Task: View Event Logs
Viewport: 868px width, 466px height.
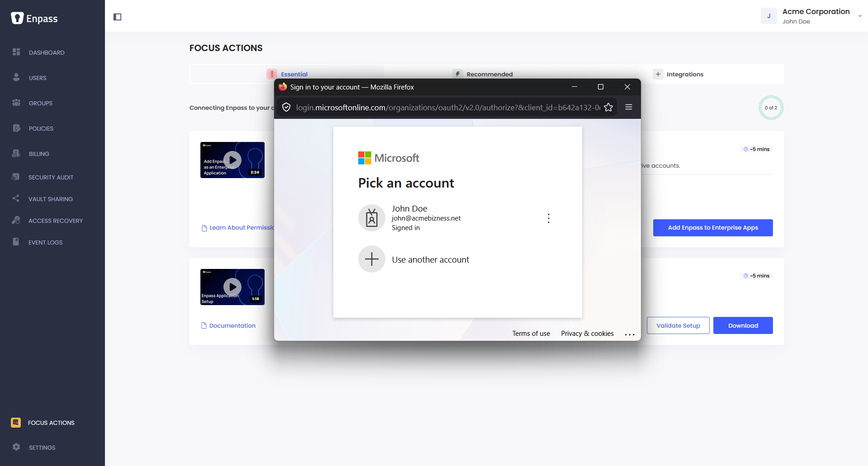Action: click(46, 242)
